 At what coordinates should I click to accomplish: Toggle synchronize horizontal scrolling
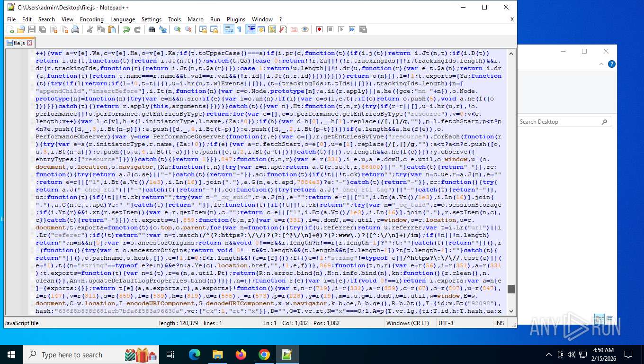pyautogui.click(x=214, y=29)
